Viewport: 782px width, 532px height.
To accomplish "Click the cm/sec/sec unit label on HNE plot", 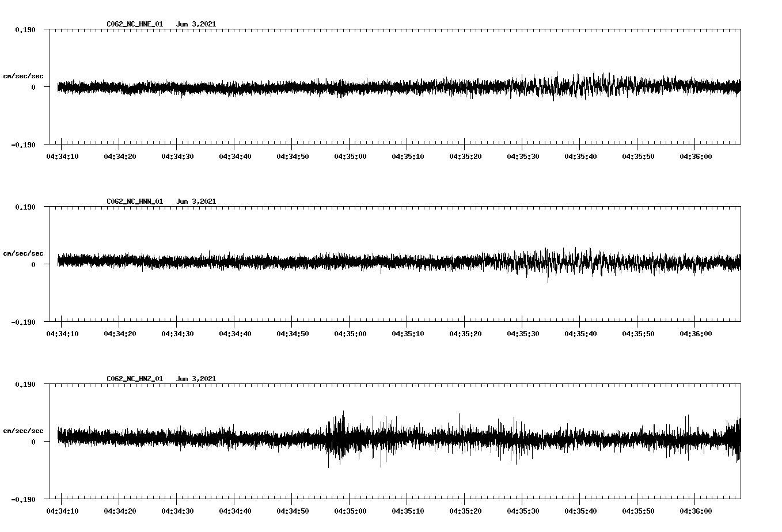I will coord(23,76).
